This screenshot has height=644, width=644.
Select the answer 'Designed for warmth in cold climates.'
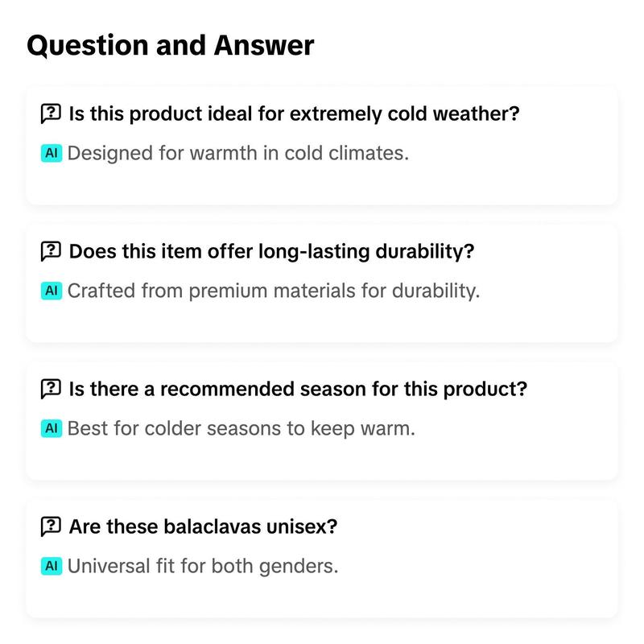[x=238, y=153]
